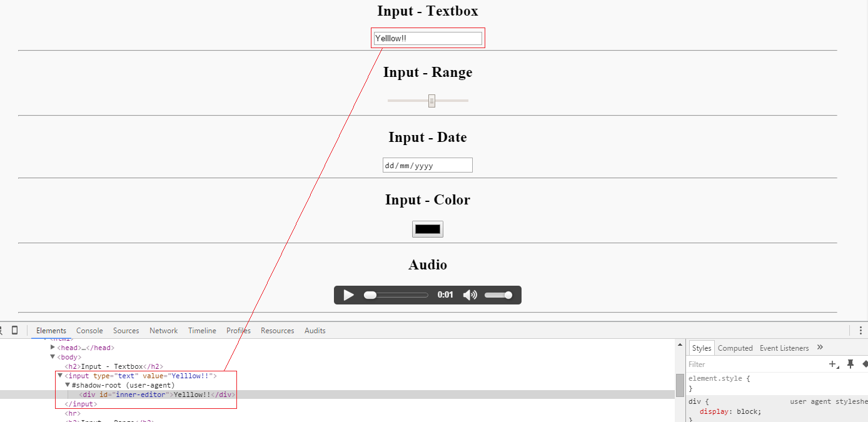The width and height of the screenshot is (868, 422).
Task: Select the Event Listeners sidebar tab
Action: 784,348
